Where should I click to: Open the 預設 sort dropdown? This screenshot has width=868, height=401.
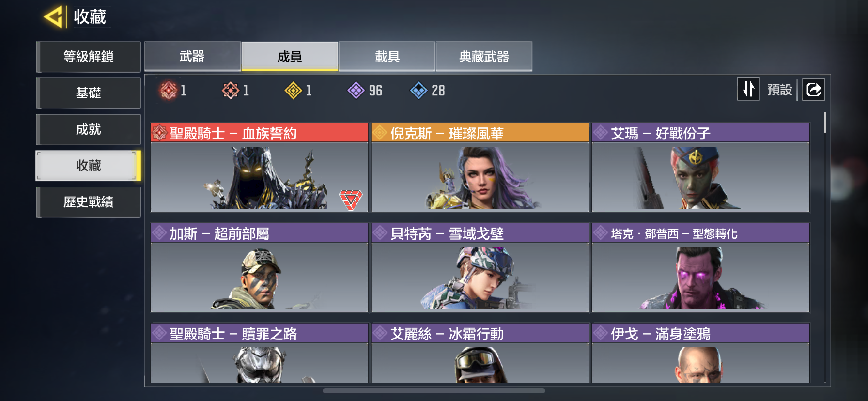779,90
